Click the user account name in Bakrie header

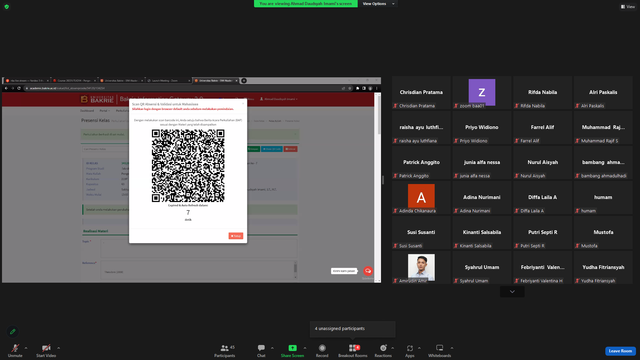(x=279, y=99)
